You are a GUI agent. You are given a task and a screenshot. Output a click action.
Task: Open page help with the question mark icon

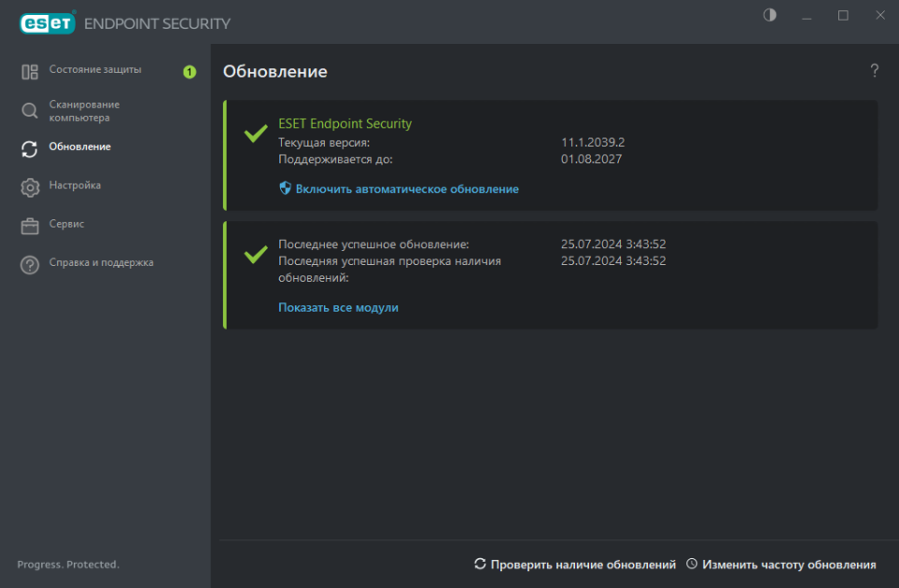click(874, 71)
